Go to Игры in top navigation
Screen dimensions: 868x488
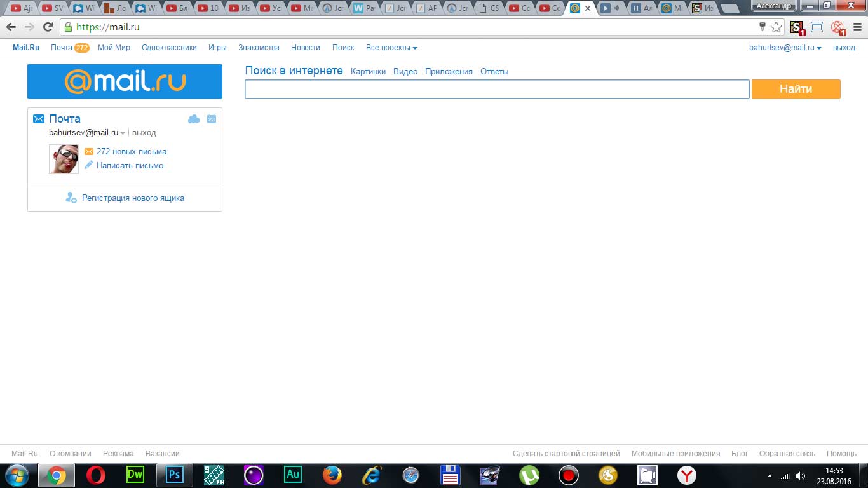(217, 48)
